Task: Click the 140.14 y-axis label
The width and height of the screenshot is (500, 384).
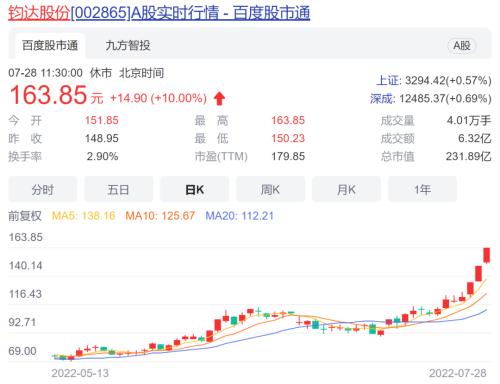Action: click(26, 266)
